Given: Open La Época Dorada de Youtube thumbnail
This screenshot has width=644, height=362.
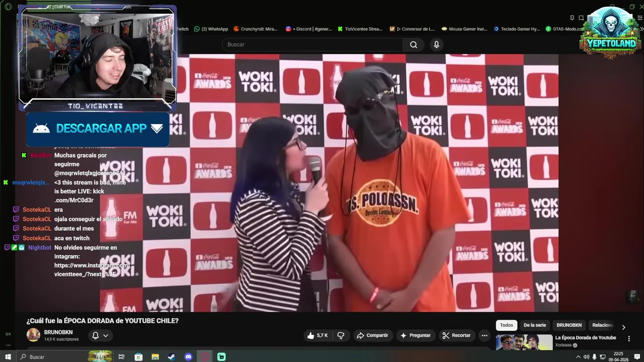Looking at the screenshot, I should (x=524, y=342).
